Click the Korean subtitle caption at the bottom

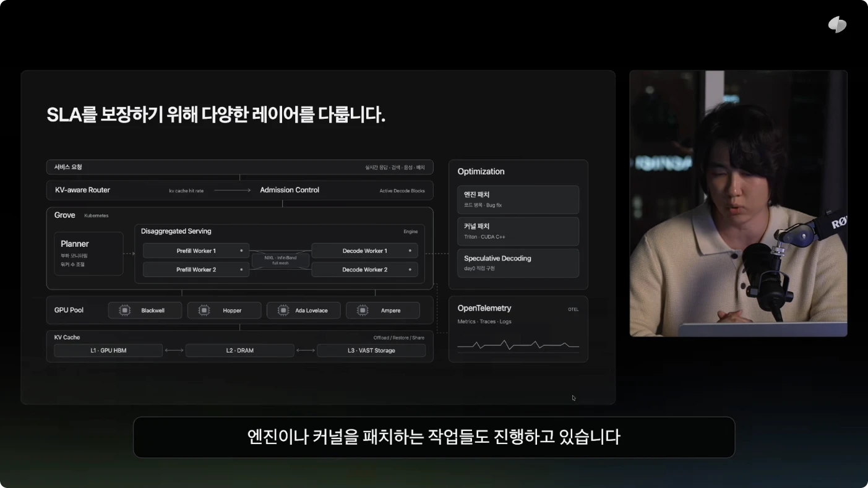click(434, 437)
